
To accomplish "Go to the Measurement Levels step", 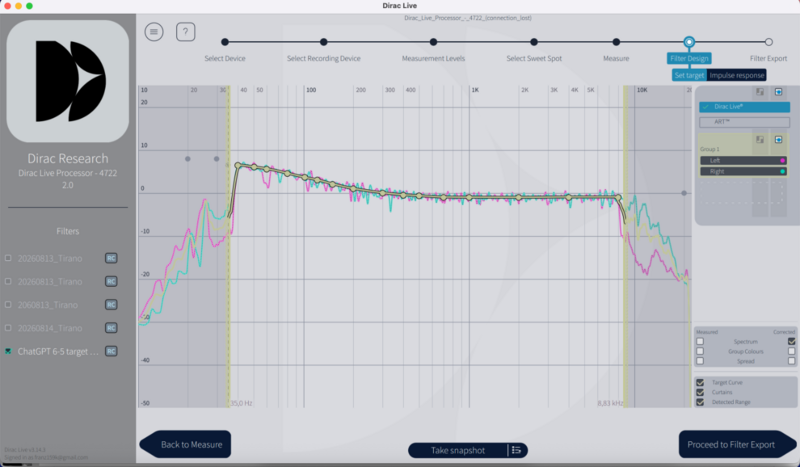I will 433,42.
